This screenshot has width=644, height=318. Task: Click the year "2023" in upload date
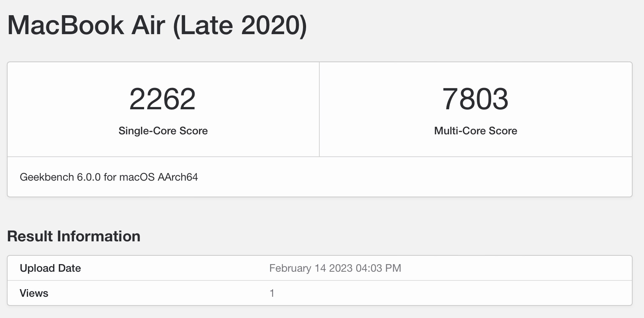point(341,268)
